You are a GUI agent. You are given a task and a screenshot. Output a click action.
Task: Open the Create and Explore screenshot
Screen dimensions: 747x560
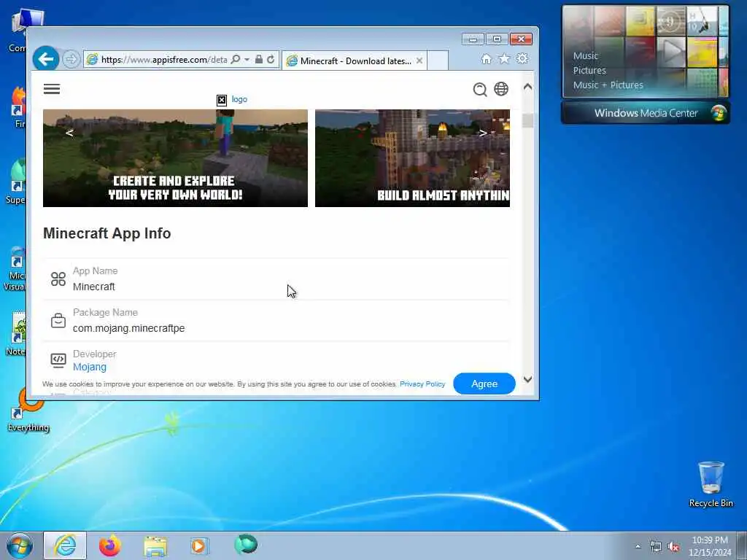(x=175, y=158)
